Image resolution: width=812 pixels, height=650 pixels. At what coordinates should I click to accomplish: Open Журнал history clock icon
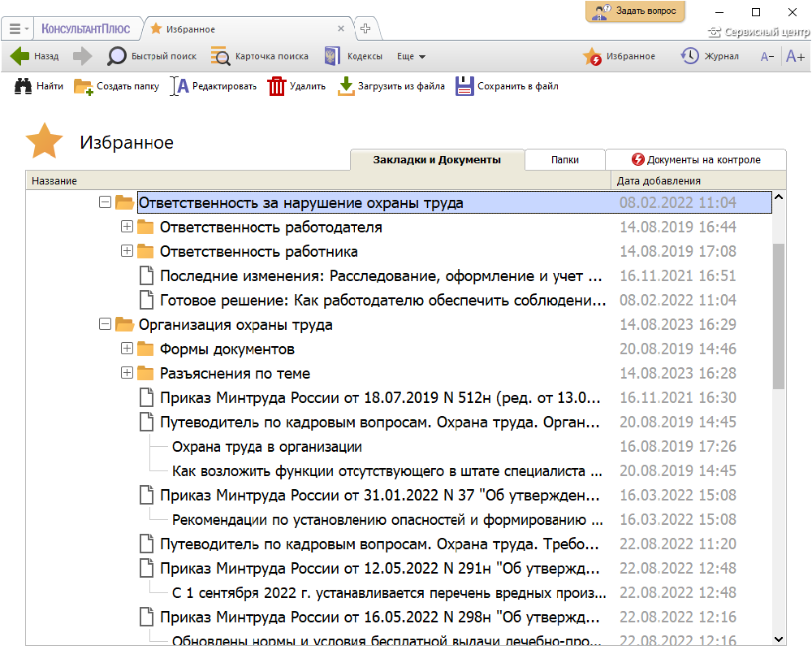click(x=689, y=56)
